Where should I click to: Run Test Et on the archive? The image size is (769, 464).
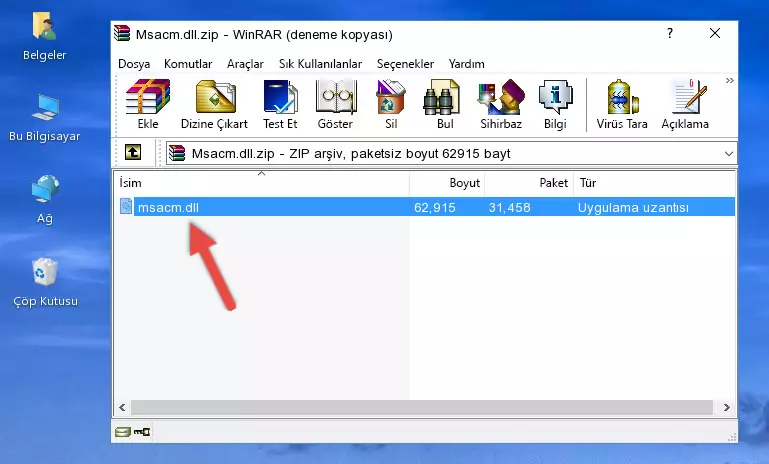tap(280, 104)
